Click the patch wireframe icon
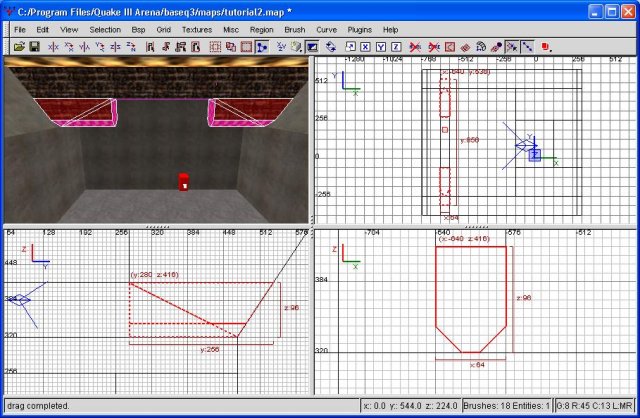640x418 pixels. point(465,47)
